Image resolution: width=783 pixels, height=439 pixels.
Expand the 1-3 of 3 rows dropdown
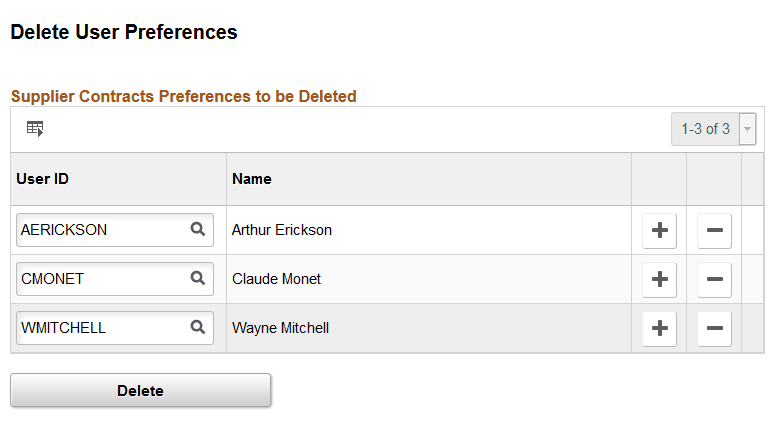pos(747,129)
